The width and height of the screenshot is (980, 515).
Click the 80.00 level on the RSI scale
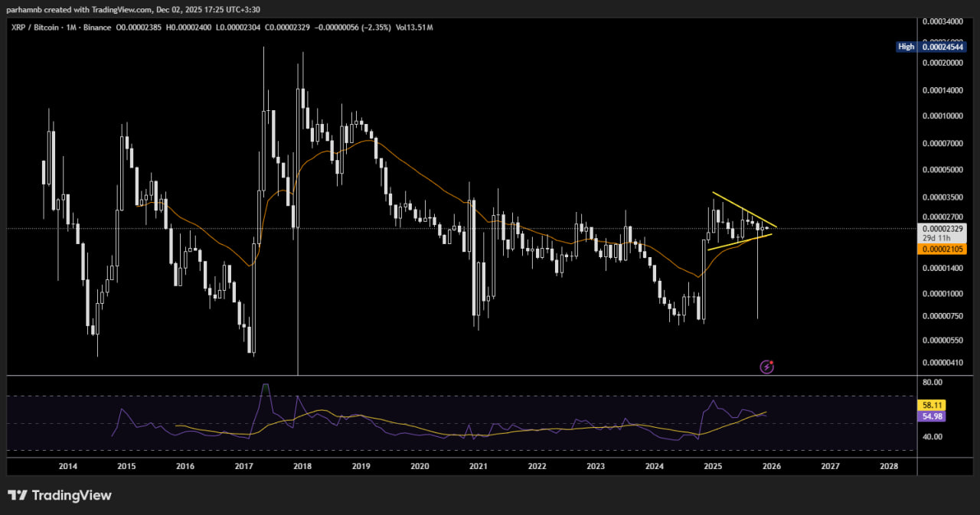933,381
